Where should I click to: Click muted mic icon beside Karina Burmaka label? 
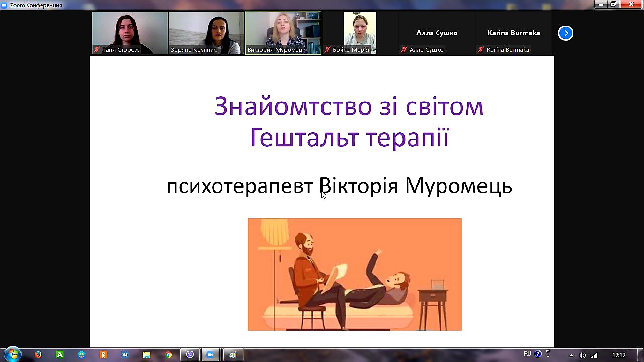481,50
